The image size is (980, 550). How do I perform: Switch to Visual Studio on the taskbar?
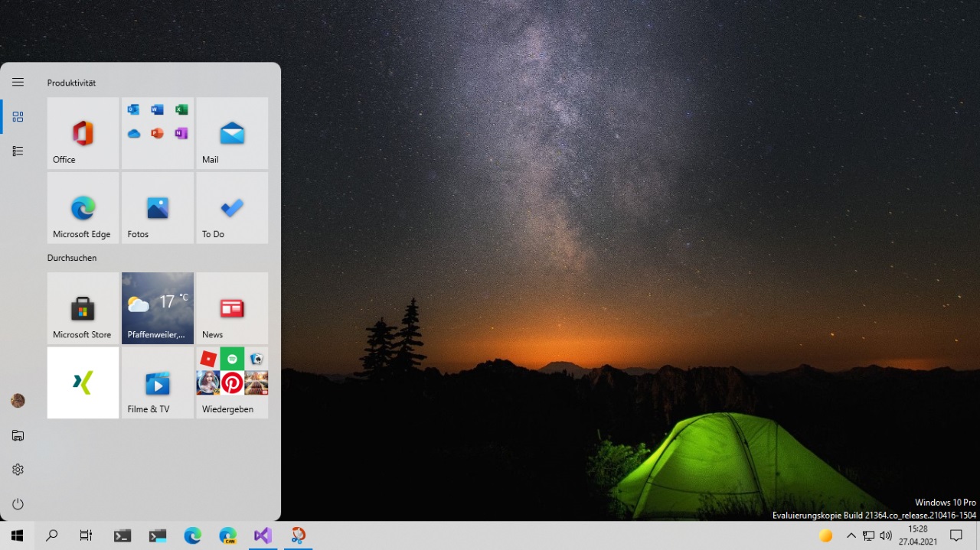tap(263, 535)
